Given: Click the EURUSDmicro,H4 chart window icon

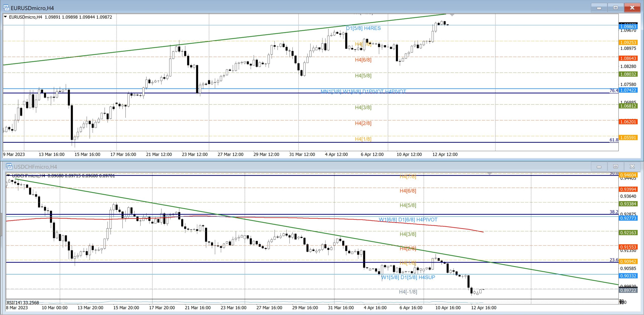Looking at the screenshot, I should 6,8.
